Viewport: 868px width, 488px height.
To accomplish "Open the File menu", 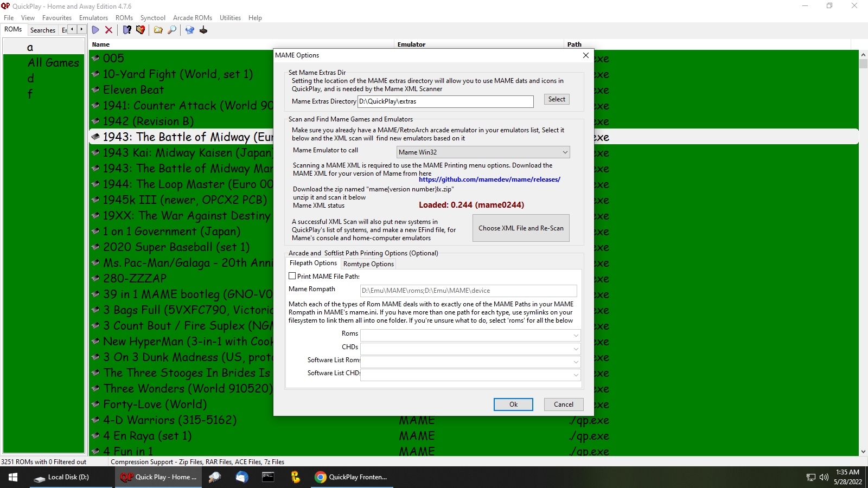I will tap(9, 18).
